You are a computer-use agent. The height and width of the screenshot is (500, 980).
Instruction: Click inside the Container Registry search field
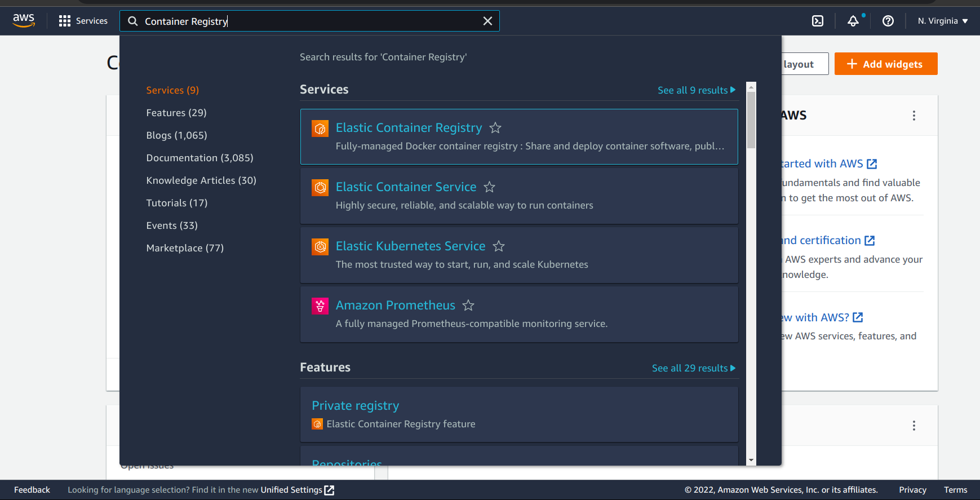[304, 21]
